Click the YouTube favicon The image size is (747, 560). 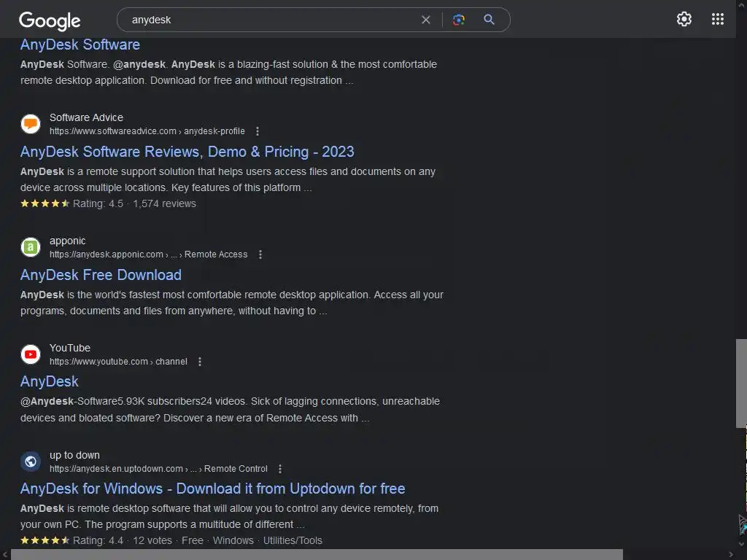pyautogui.click(x=31, y=354)
